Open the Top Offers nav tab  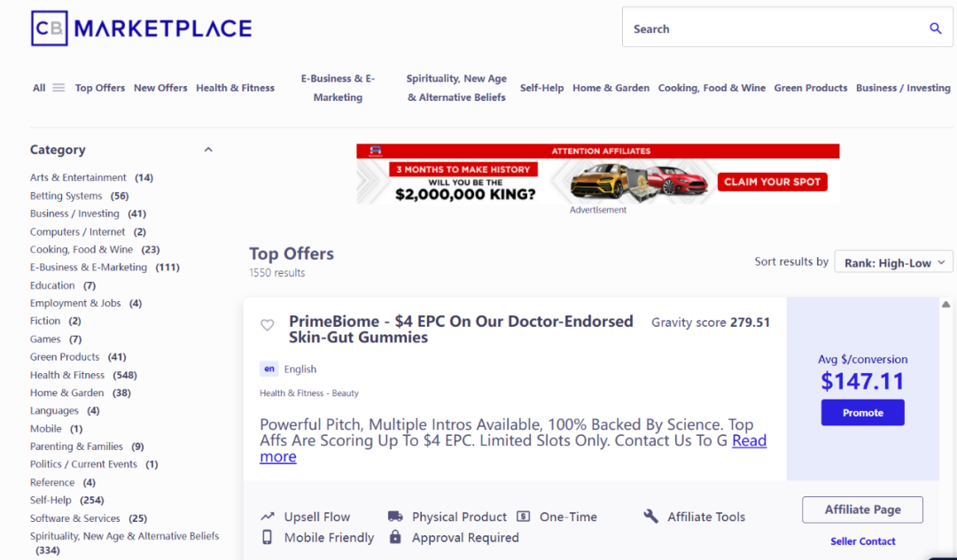pyautogui.click(x=100, y=88)
